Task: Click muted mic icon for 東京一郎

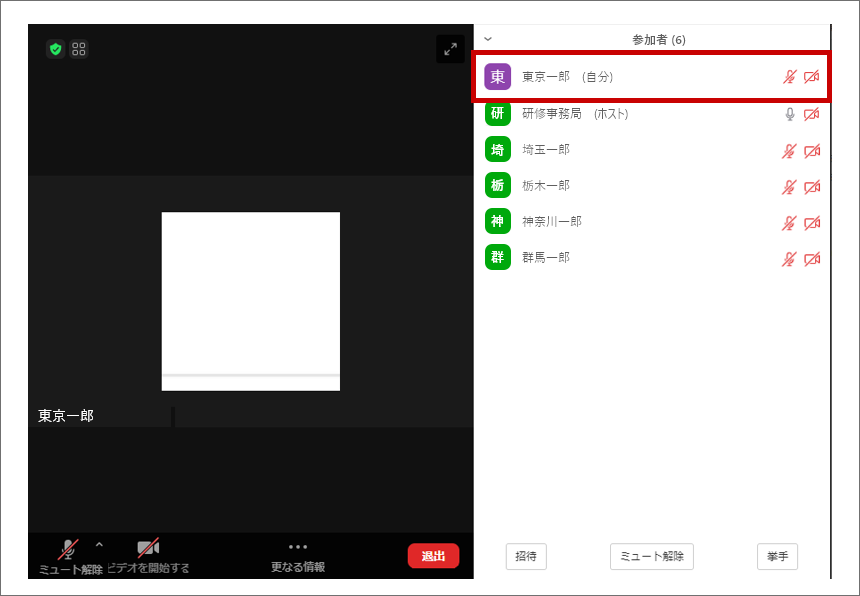Action: coord(789,77)
